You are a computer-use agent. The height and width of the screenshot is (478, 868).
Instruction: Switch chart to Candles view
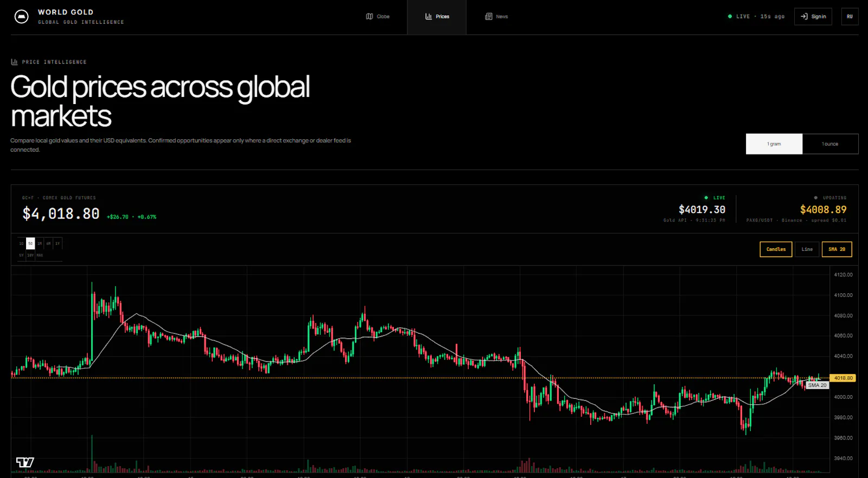tap(776, 249)
